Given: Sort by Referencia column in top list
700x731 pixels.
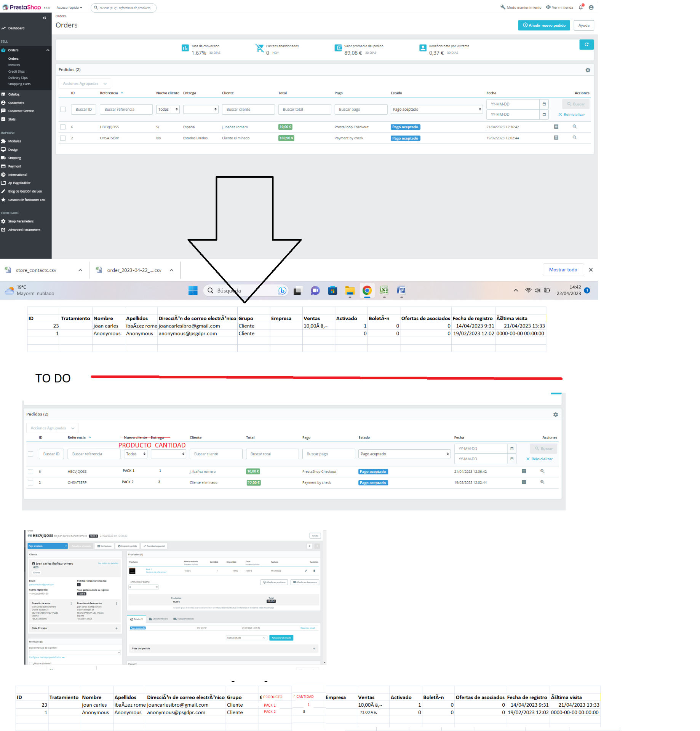Looking at the screenshot, I should point(111,93).
